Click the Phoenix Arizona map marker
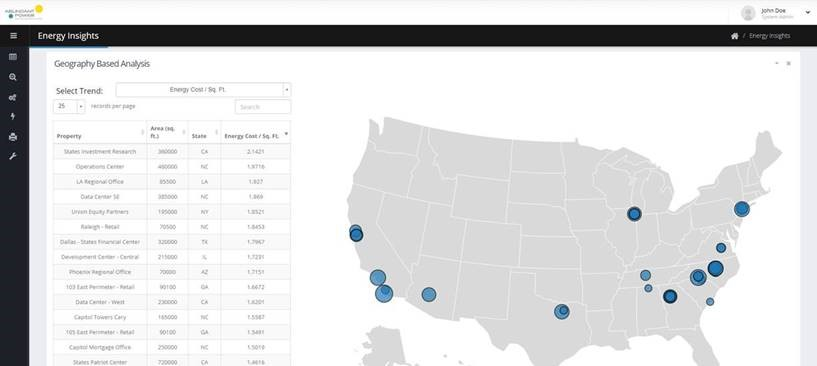The height and width of the screenshot is (366, 817). coord(429,295)
